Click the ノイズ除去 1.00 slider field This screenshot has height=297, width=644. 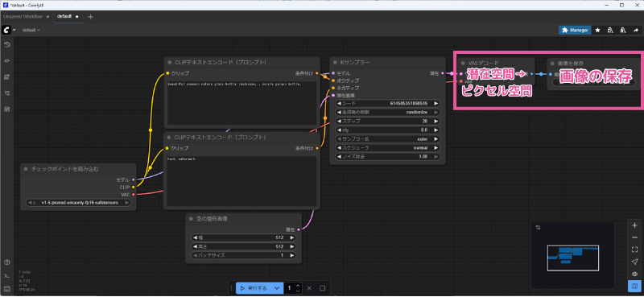coord(388,156)
